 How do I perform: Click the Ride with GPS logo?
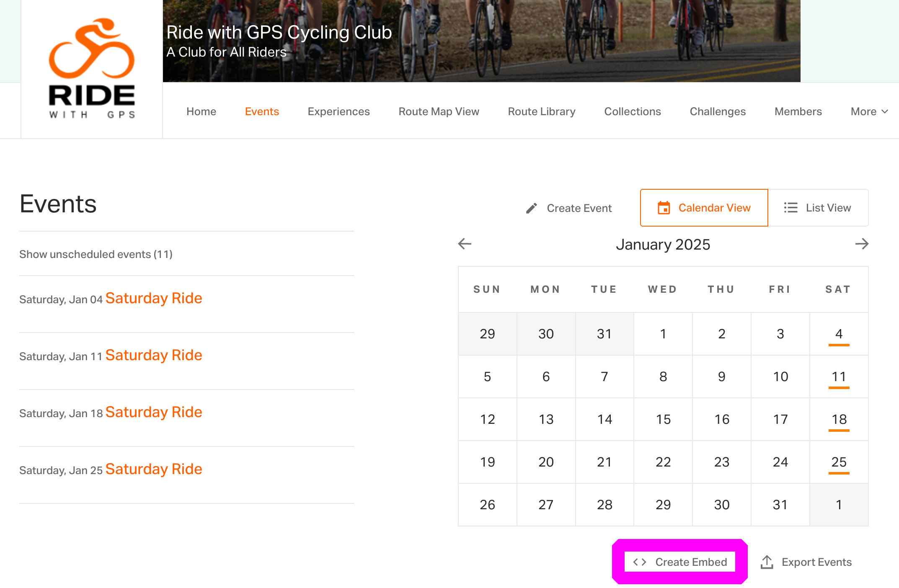(92, 68)
